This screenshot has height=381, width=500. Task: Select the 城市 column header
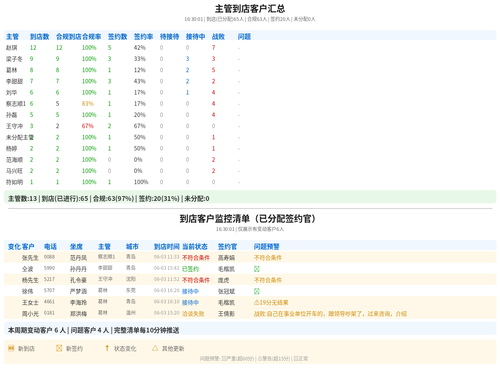click(132, 246)
